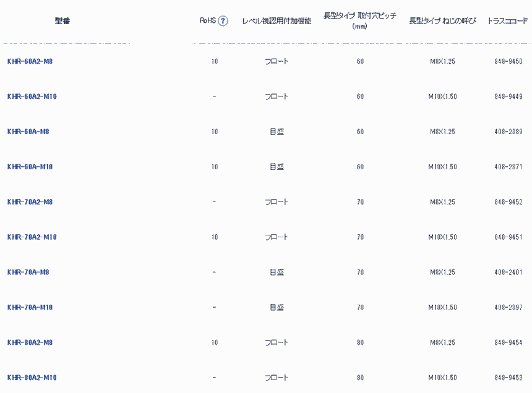Viewport: 532px width, 393px height.
Task: Click the レベル視認用付加機能 column header
Action: tap(277, 21)
